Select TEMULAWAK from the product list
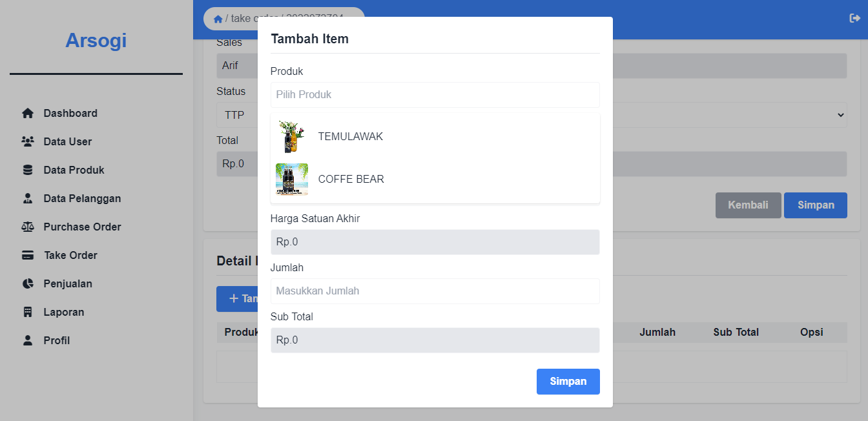Screen dimensions: 868x421 pyautogui.click(x=351, y=137)
